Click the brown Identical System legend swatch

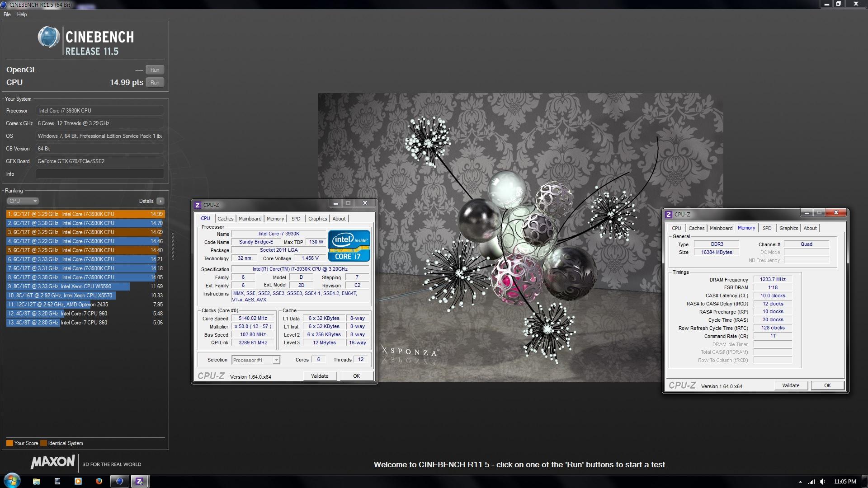click(43, 443)
